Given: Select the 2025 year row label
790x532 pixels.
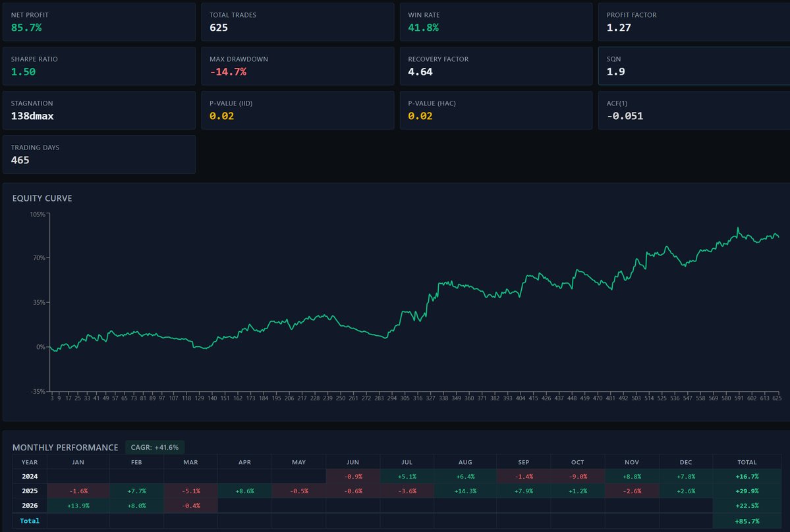Looking at the screenshot, I should pyautogui.click(x=29, y=491).
